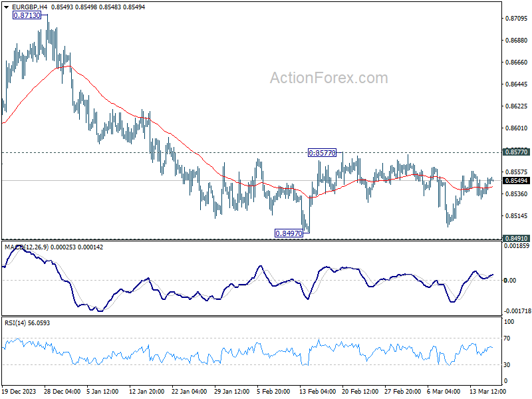Click the MACD scale value 0.001859
The width and height of the screenshot is (532, 399).
tap(517, 246)
